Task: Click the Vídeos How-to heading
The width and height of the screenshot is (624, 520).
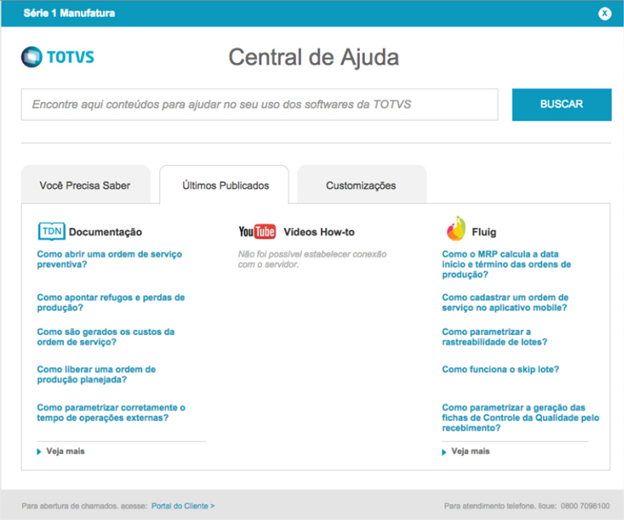Action: tap(319, 232)
